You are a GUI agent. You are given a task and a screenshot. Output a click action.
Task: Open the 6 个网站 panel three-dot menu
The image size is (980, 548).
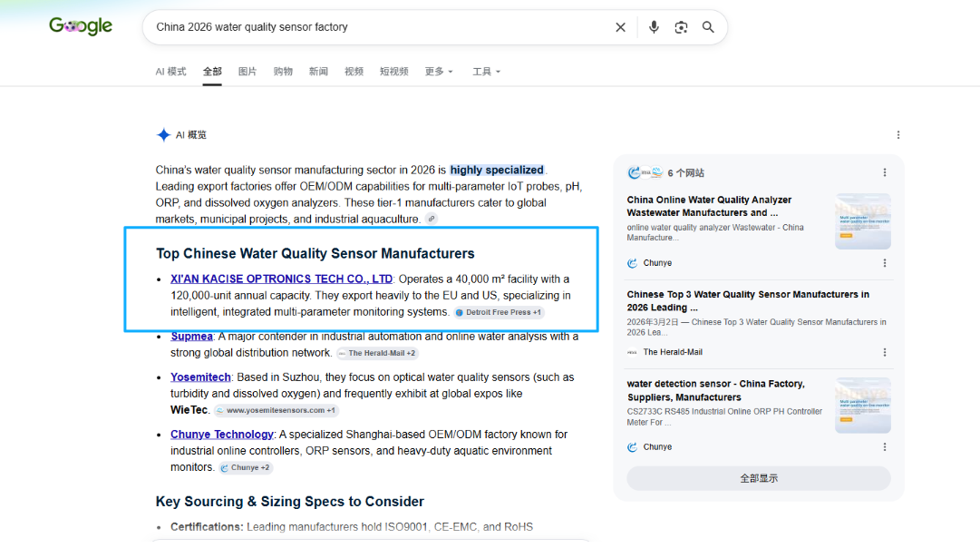point(885,172)
